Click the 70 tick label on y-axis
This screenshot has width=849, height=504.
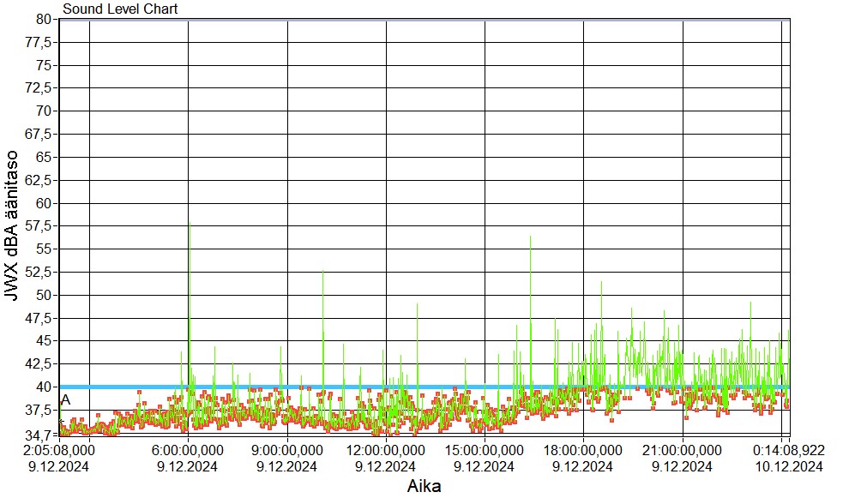45,111
